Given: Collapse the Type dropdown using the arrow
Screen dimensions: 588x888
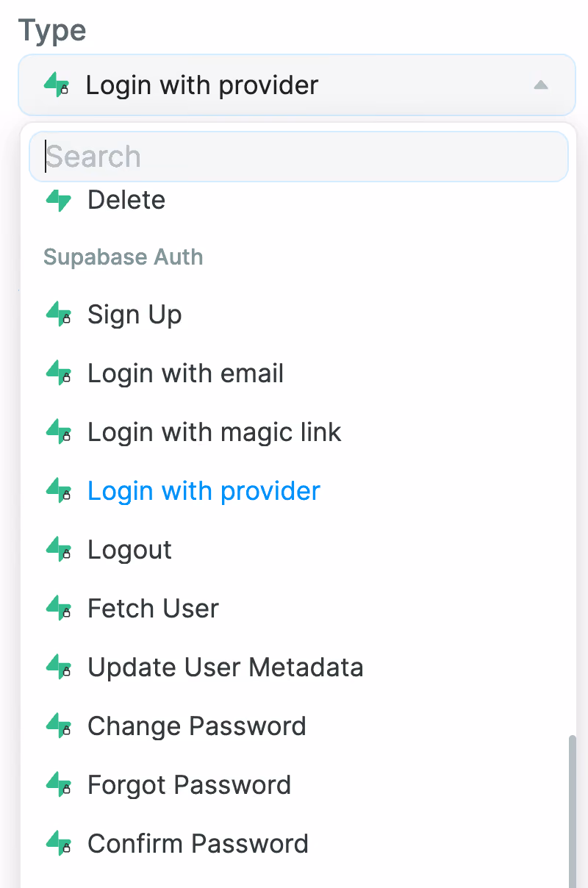Looking at the screenshot, I should tap(541, 85).
